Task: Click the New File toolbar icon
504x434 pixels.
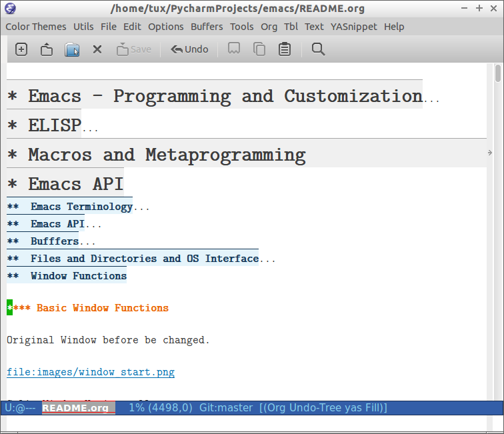Action: [x=21, y=49]
